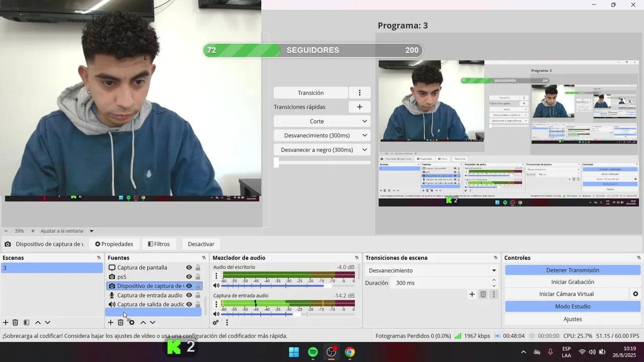644x362 pixels.
Task: Hide the Captura de pantalla source
Action: click(189, 267)
